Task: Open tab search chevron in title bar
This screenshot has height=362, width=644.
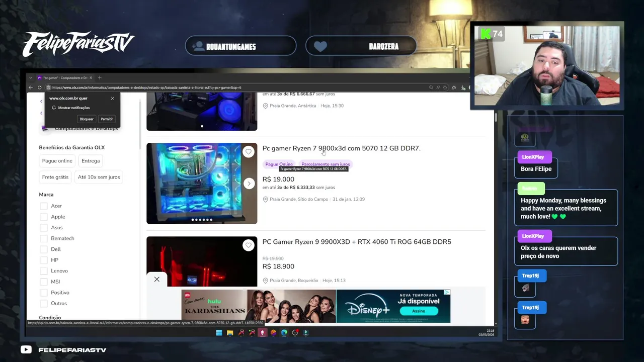Action: tap(31, 78)
